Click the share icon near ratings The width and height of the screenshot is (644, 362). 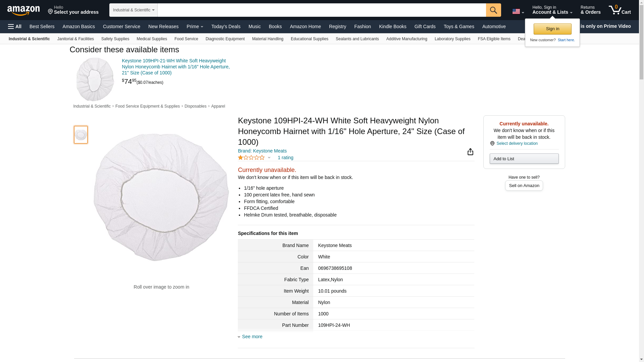click(470, 152)
